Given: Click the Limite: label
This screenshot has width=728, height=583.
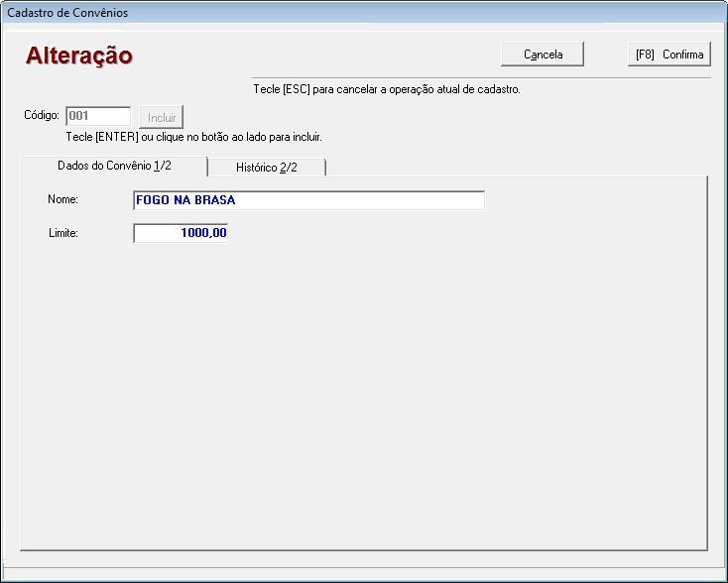Looking at the screenshot, I should pyautogui.click(x=62, y=233).
